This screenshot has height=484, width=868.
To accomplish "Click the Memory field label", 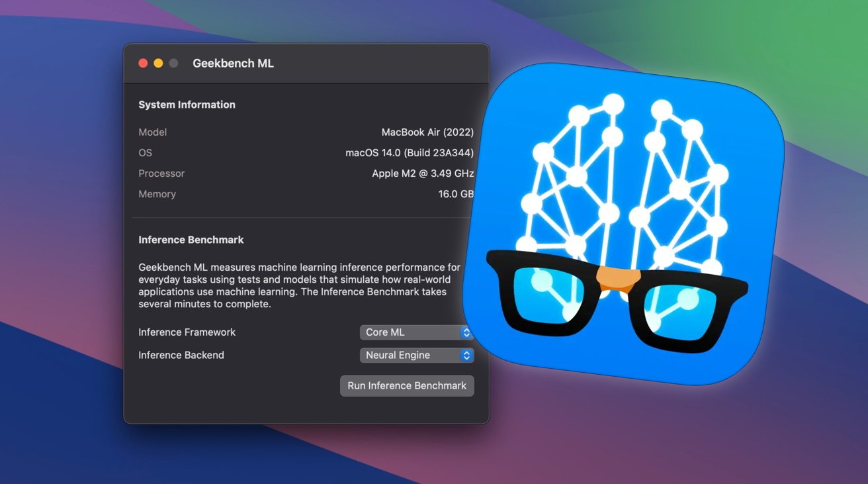I will click(x=157, y=194).
